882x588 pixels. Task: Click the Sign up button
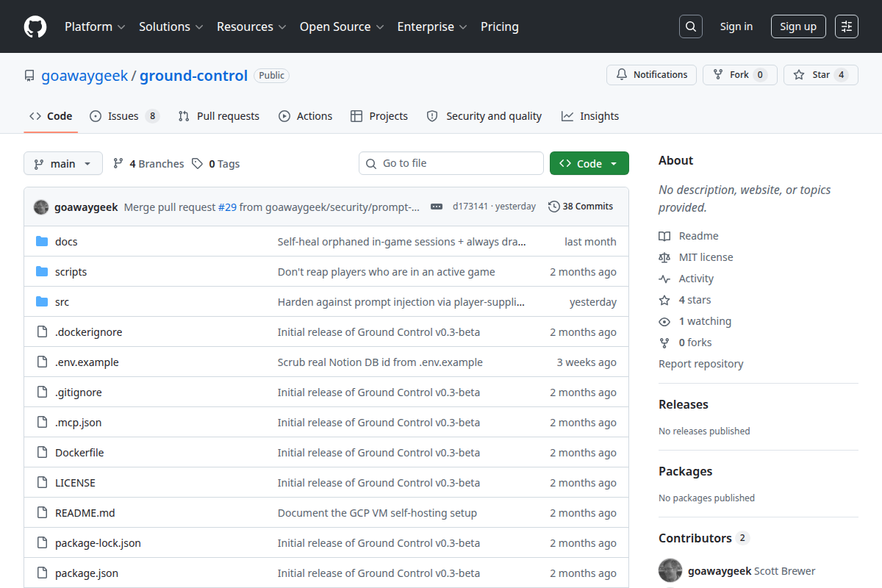pyautogui.click(x=798, y=26)
